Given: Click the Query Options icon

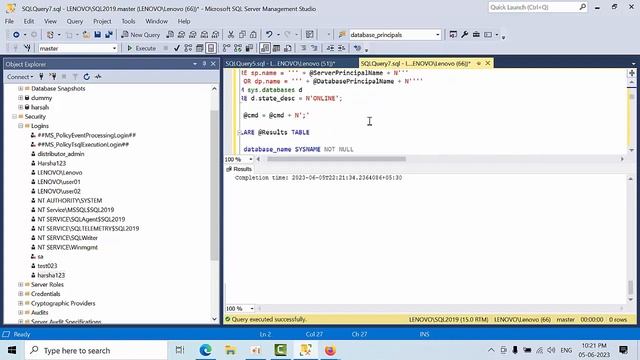Looking at the screenshot, I should 200,48.
